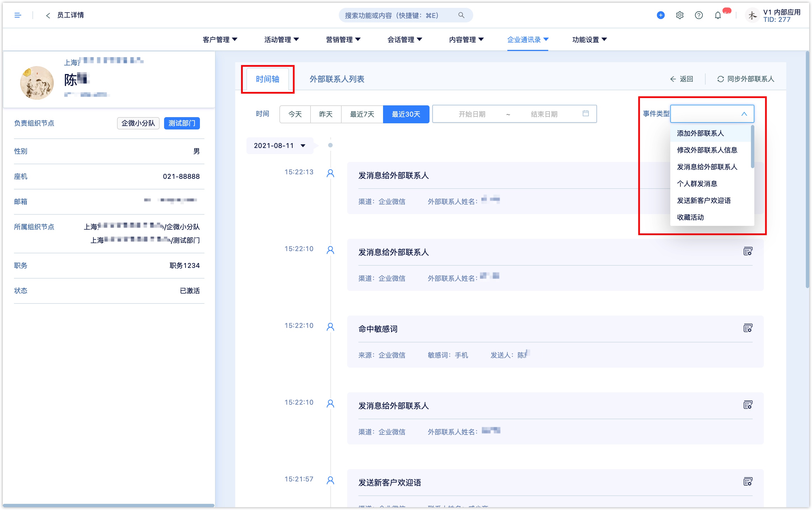Click the blue plus add icon
Screen dimensions: 812x510
pos(661,15)
